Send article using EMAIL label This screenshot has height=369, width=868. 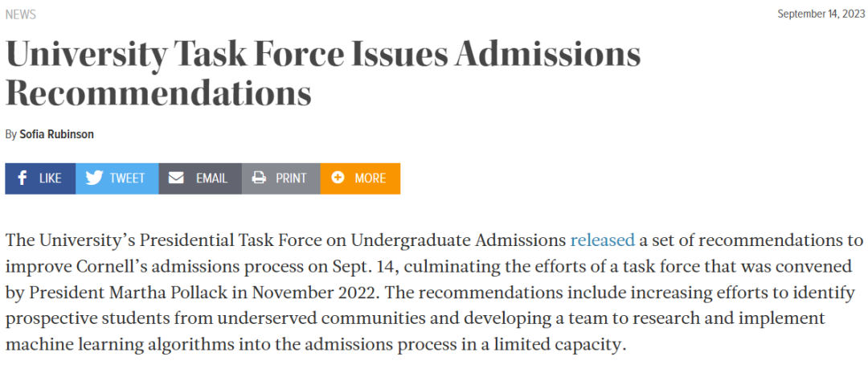coord(211,178)
